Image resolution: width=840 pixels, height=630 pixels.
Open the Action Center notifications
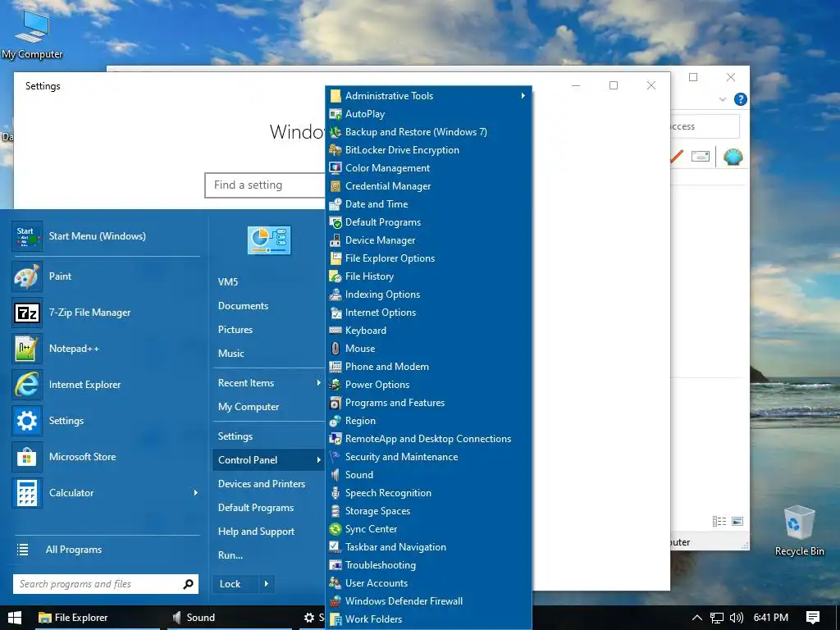[x=813, y=618]
